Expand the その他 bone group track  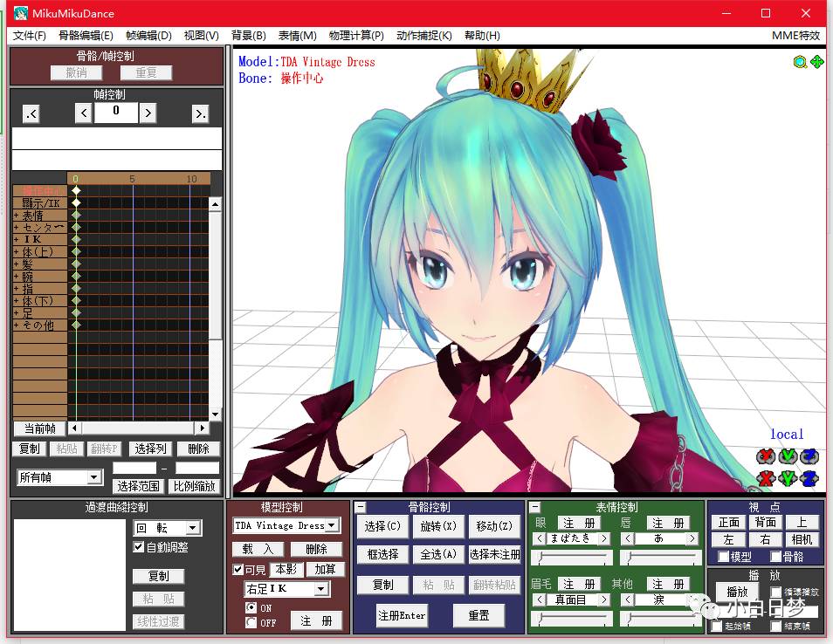pyautogui.click(x=17, y=325)
